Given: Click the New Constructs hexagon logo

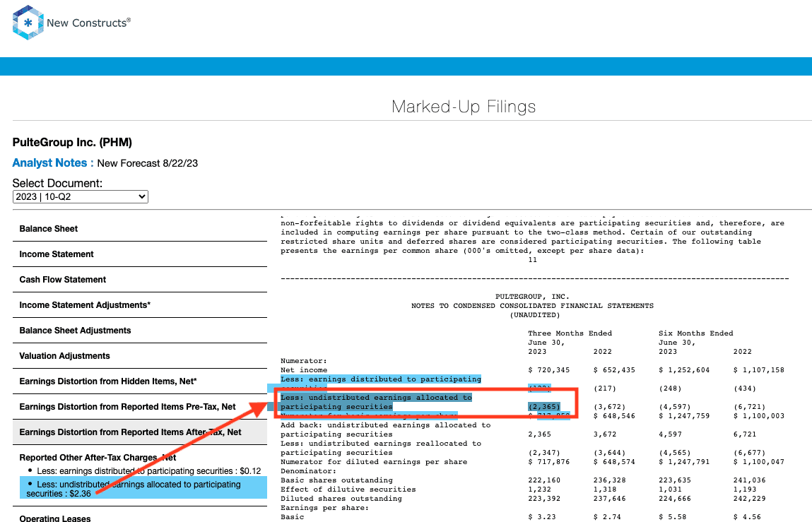Looking at the screenshot, I should click(28, 23).
